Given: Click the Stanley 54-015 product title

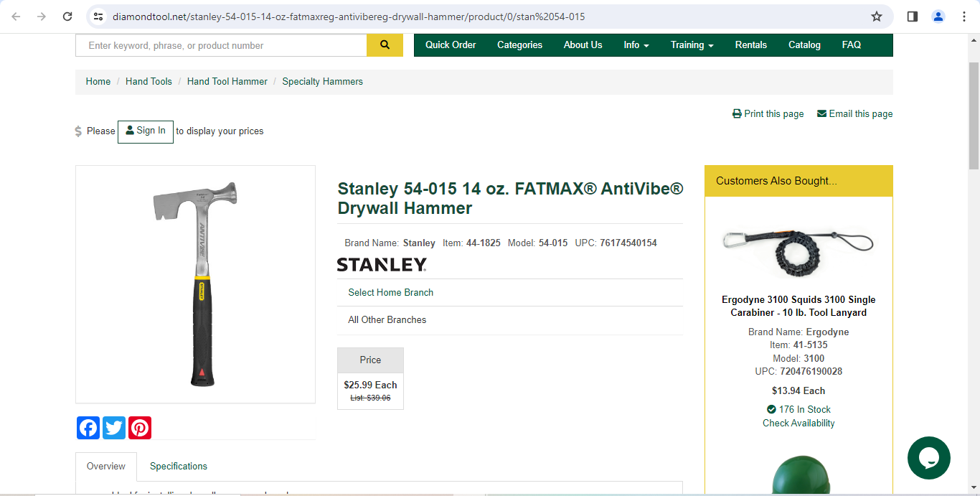Looking at the screenshot, I should click(510, 198).
